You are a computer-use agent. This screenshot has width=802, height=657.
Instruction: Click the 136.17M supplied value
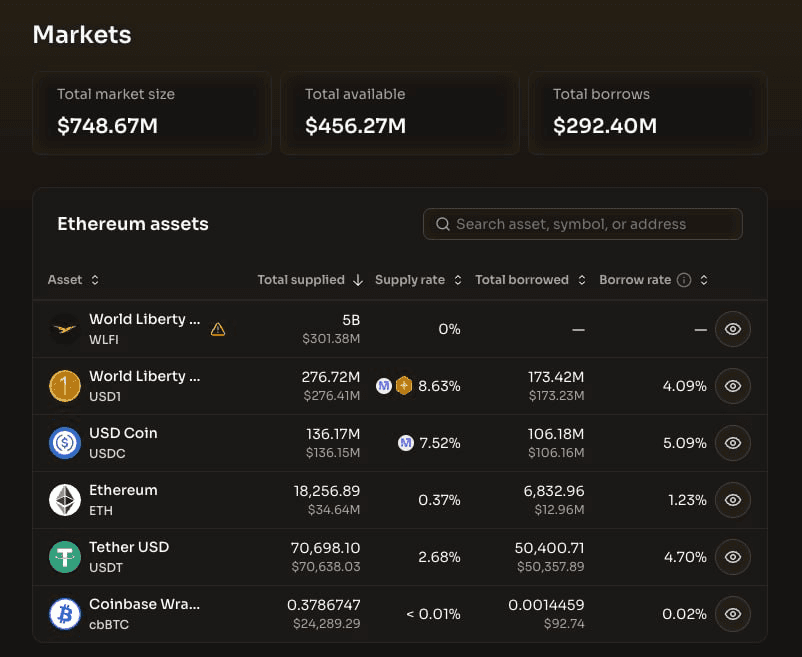(x=333, y=434)
